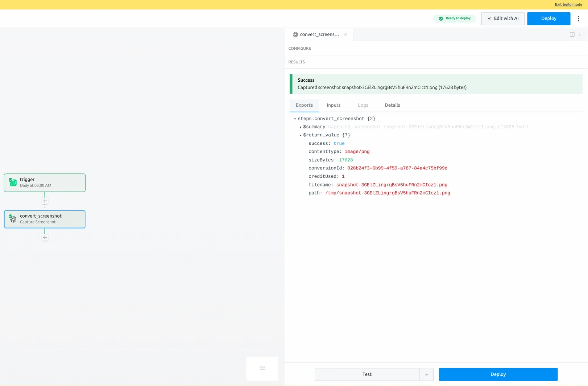The width and height of the screenshot is (588, 386).
Task: Switch to the Inputs tab
Action: click(x=334, y=105)
